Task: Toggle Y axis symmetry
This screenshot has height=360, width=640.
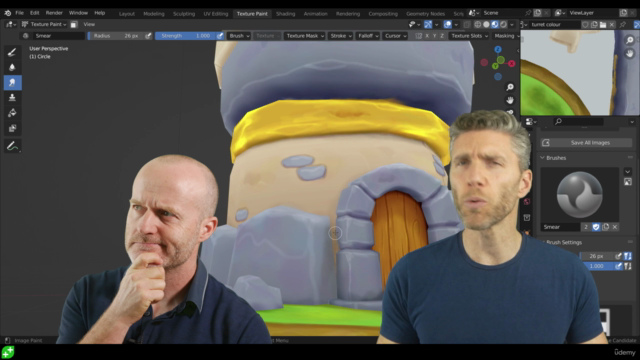Action: 434,36
